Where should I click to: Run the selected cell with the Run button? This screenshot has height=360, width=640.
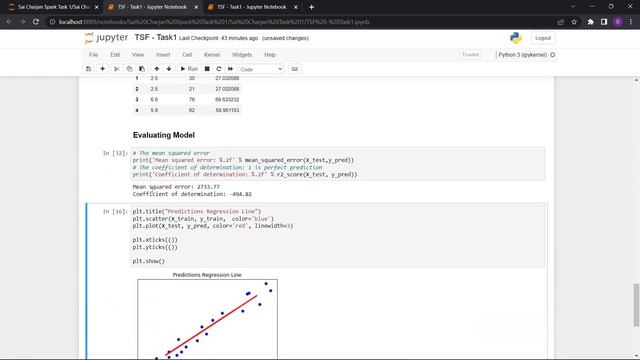[x=189, y=69]
